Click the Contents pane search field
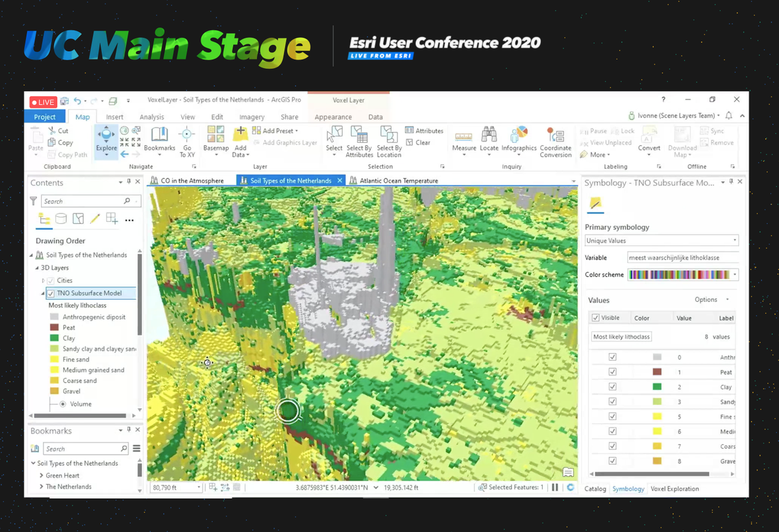The height and width of the screenshot is (532, 779). click(90, 202)
